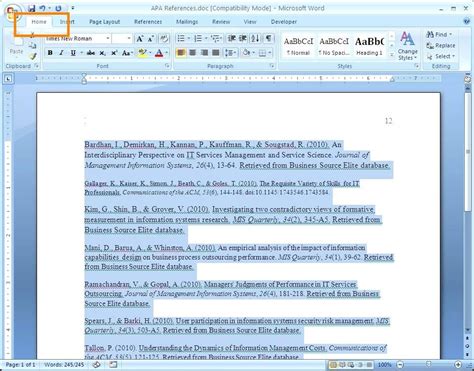The width and height of the screenshot is (474, 371).
Task: Click the Save icon in the quick access toolbar
Action: [x=31, y=8]
